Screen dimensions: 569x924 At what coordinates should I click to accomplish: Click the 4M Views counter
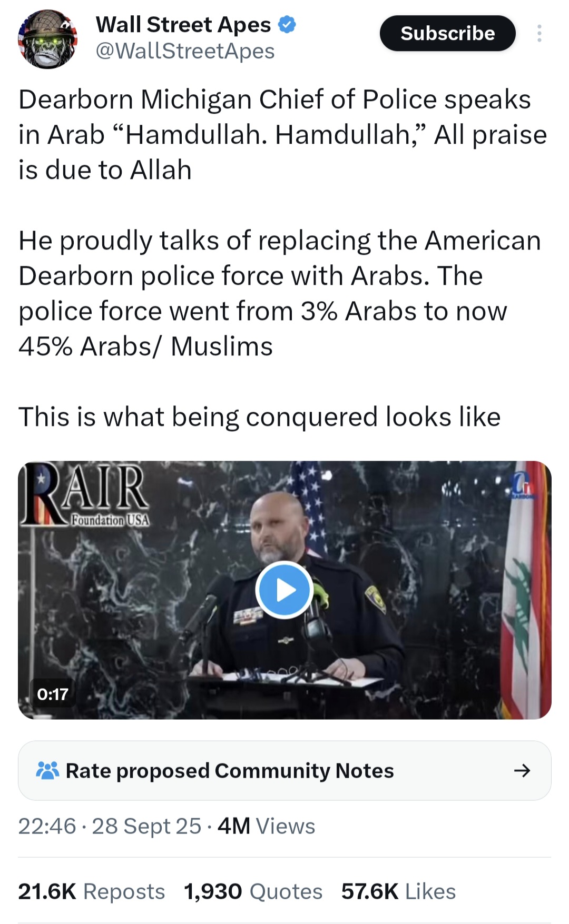click(266, 826)
